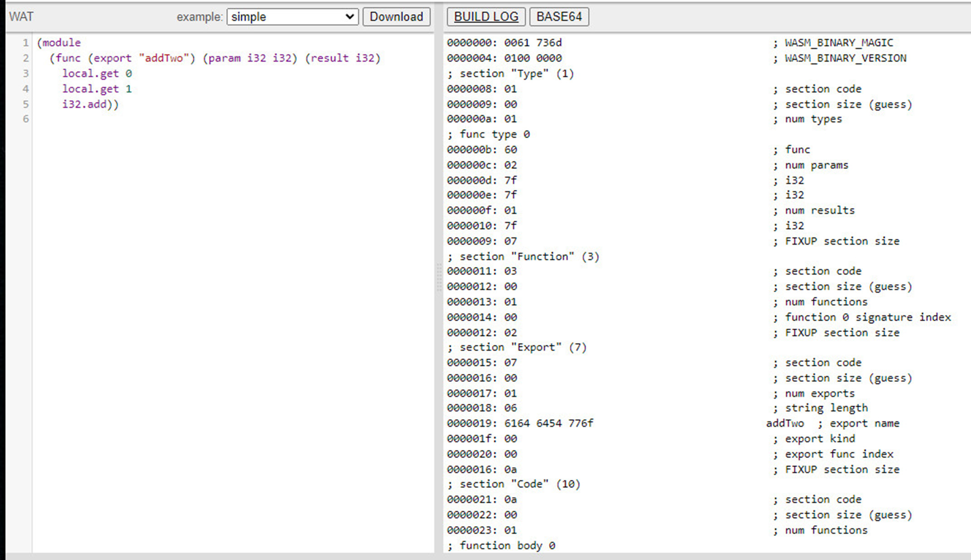Click the section "Export" (7) line

[517, 348]
